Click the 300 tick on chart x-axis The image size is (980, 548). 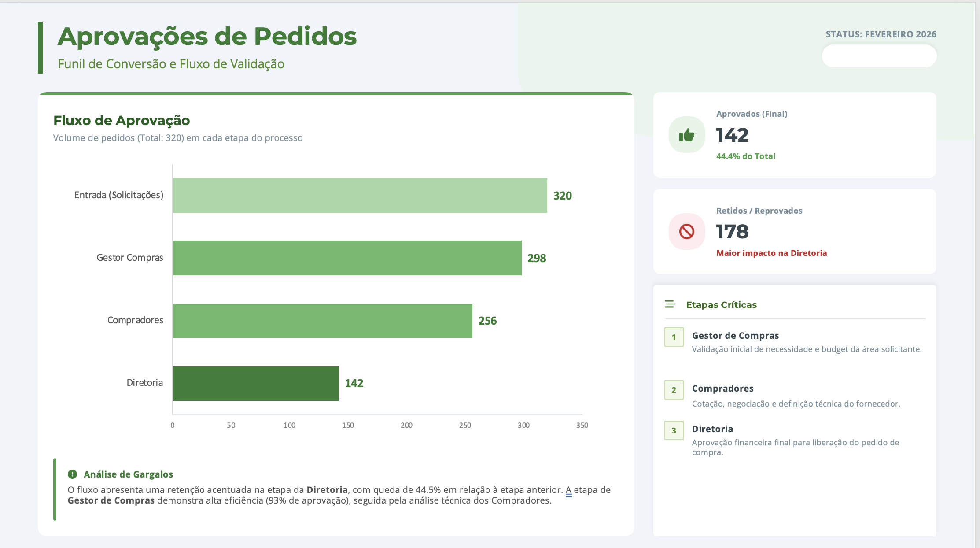[523, 425]
